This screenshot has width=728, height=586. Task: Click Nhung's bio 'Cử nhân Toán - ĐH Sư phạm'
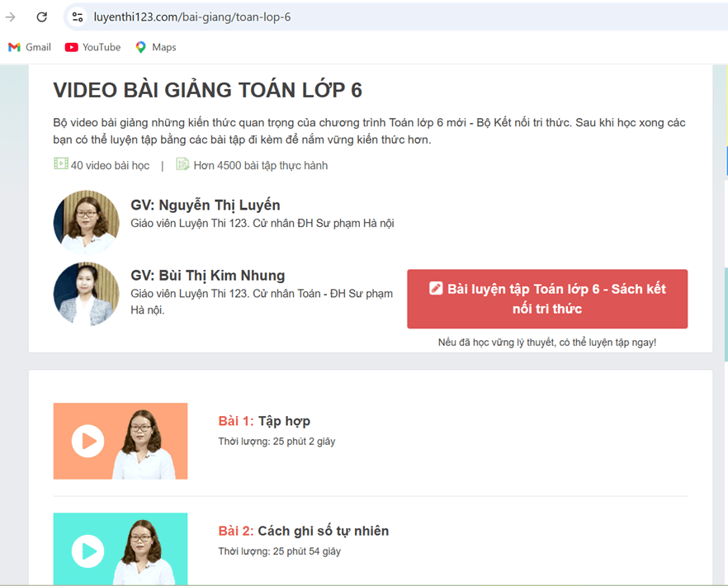323,294
